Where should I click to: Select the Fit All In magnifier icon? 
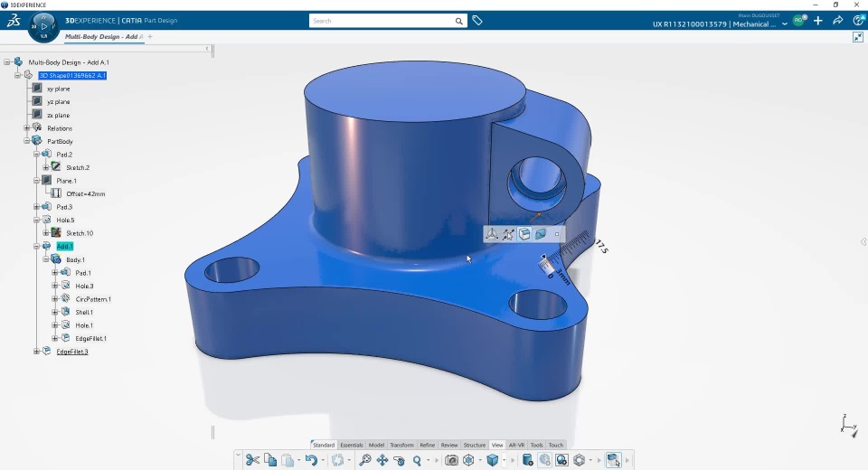coord(364,460)
